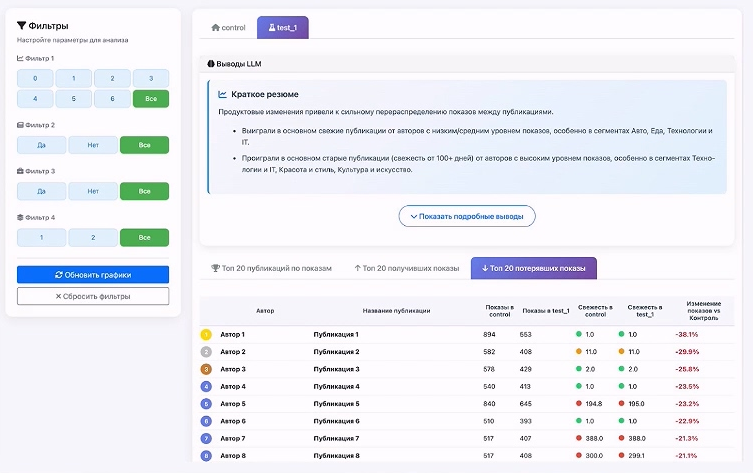This screenshot has height=473, width=753.
Task: Switch to the test_1 tab
Action: (x=283, y=27)
